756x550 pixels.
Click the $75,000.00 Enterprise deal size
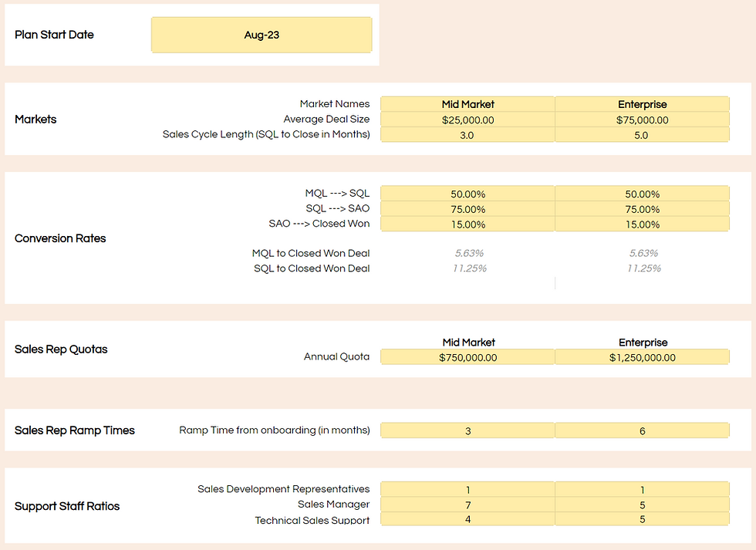643,120
